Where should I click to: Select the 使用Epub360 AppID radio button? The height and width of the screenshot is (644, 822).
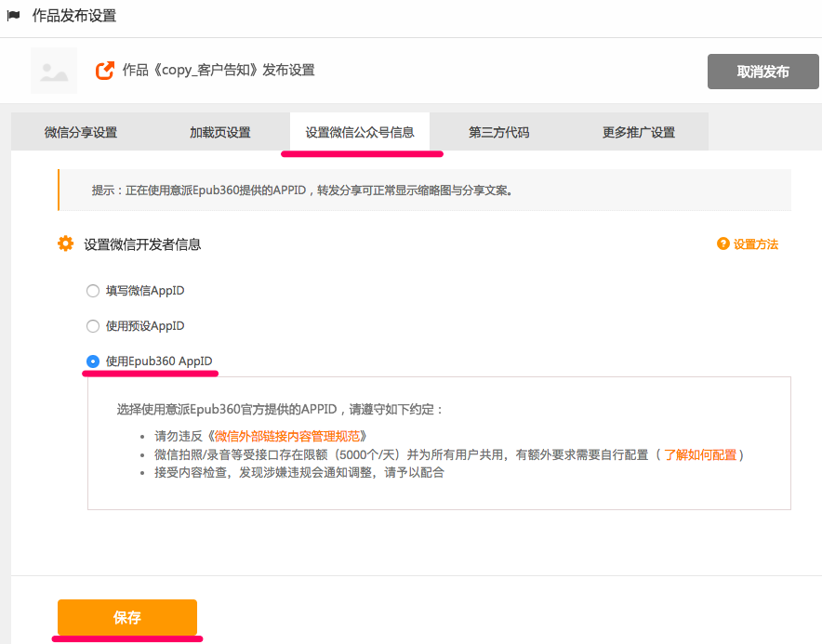pos(92,361)
